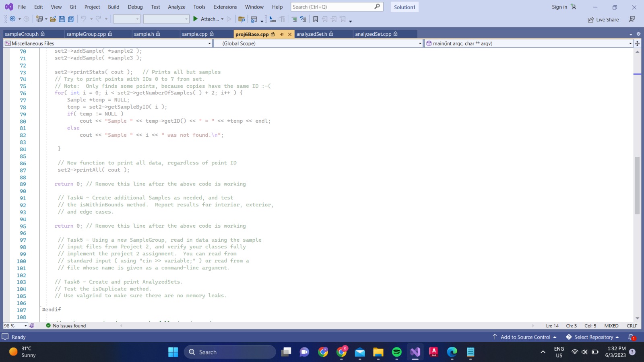Close the proj6Base.cpp tab
The height and width of the screenshot is (362, 644).
290,34
